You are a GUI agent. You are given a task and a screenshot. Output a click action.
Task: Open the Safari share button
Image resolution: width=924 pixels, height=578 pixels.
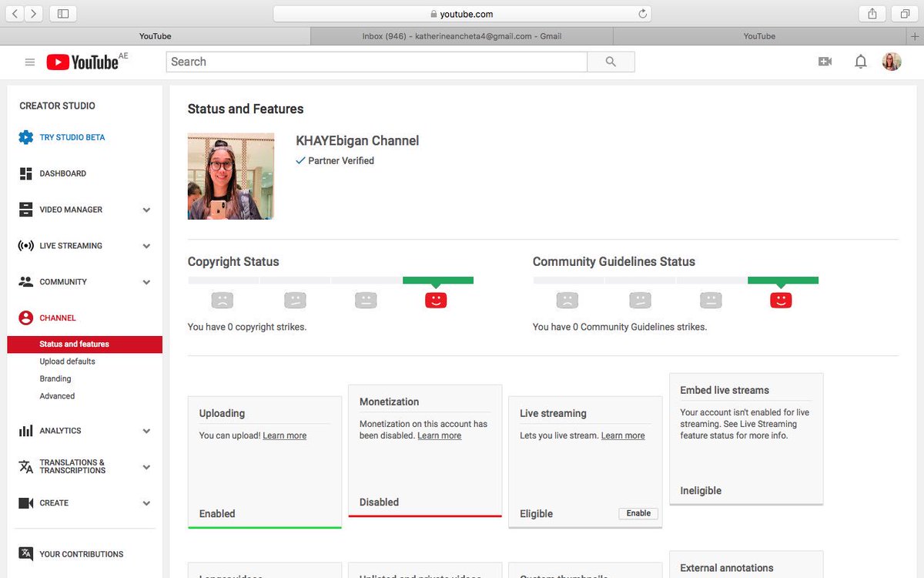872,13
